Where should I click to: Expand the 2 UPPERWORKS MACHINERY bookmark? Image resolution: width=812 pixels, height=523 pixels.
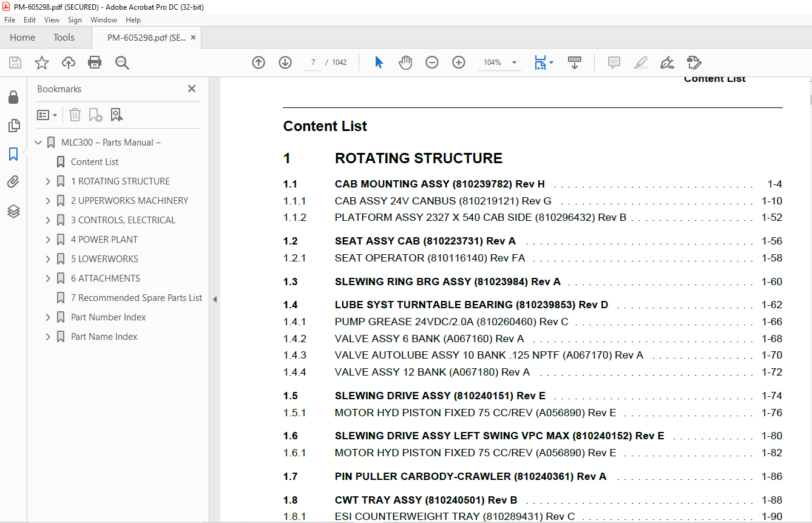(x=48, y=201)
